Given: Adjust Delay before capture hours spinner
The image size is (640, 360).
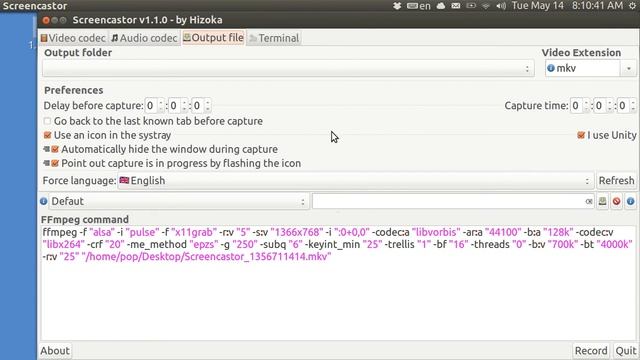Looking at the screenshot, I should click(x=155, y=106).
